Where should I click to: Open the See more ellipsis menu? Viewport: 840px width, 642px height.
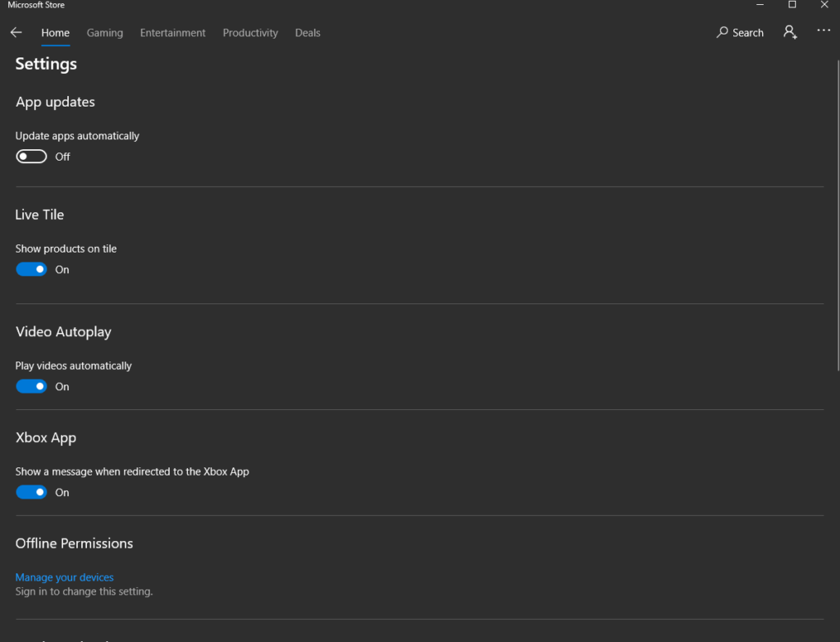tap(824, 30)
